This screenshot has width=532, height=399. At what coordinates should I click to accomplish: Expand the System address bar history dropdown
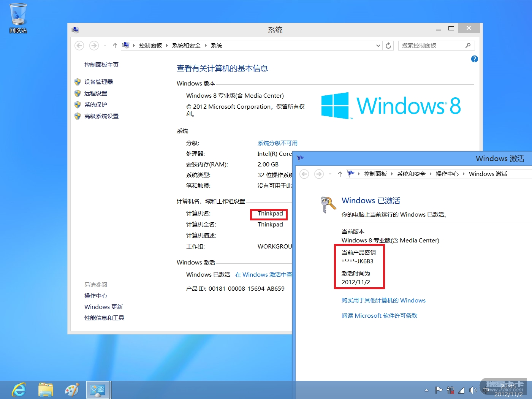(x=378, y=46)
